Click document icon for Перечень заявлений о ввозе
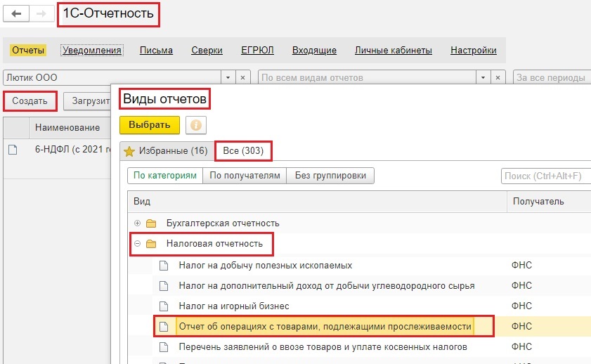This screenshot has width=591, height=364. point(164,347)
